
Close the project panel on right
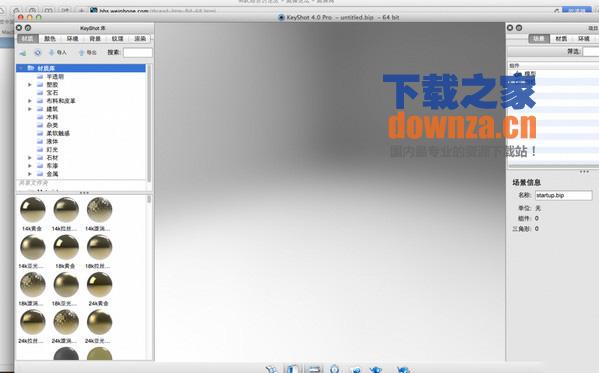510,28
